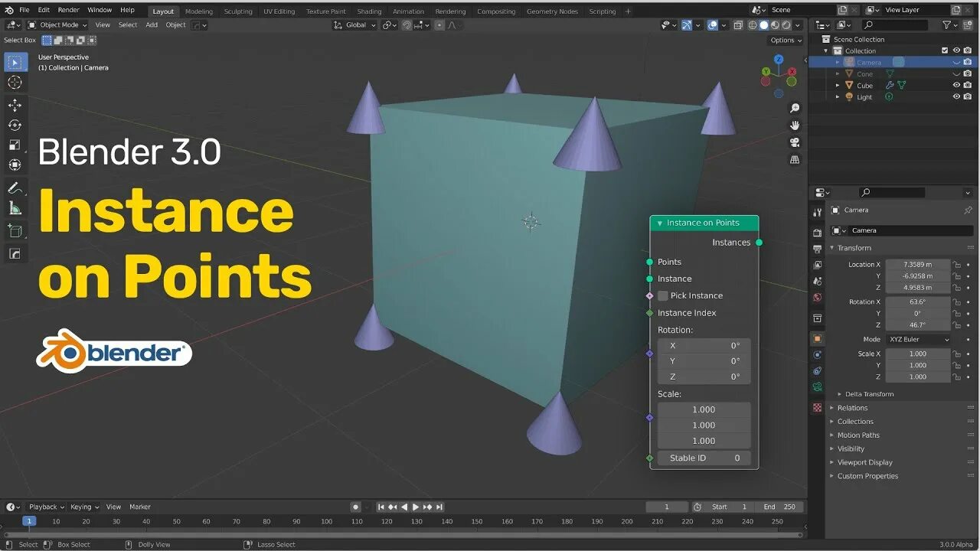The height and width of the screenshot is (551, 980).
Task: Select the Measure tool
Action: (15, 207)
